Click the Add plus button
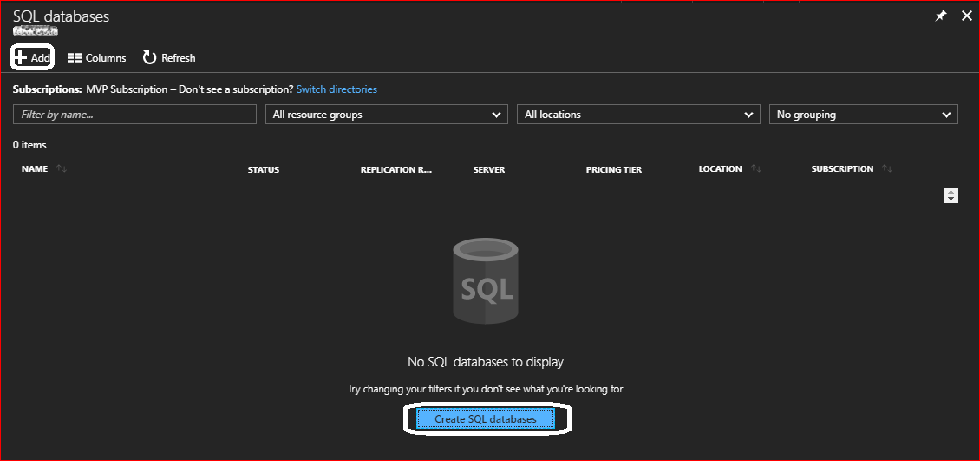 [32, 57]
